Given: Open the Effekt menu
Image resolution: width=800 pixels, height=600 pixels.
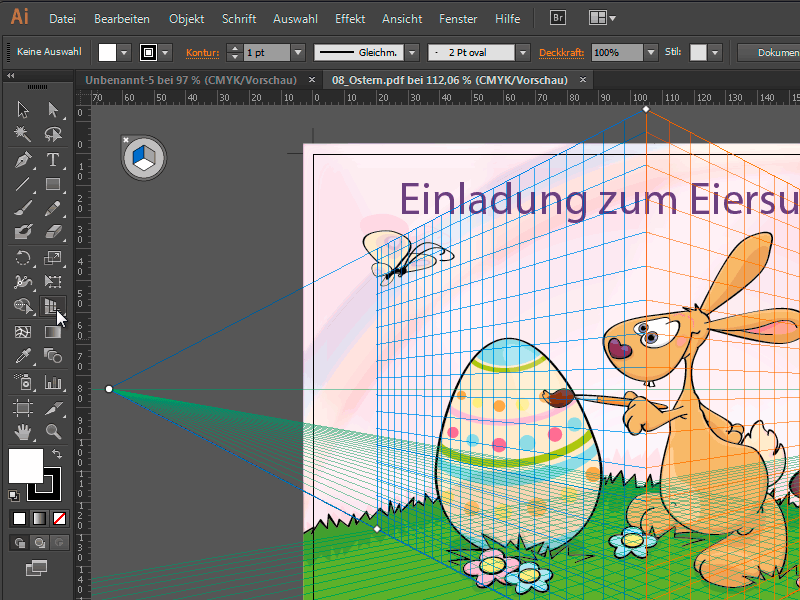Looking at the screenshot, I should pyautogui.click(x=350, y=19).
